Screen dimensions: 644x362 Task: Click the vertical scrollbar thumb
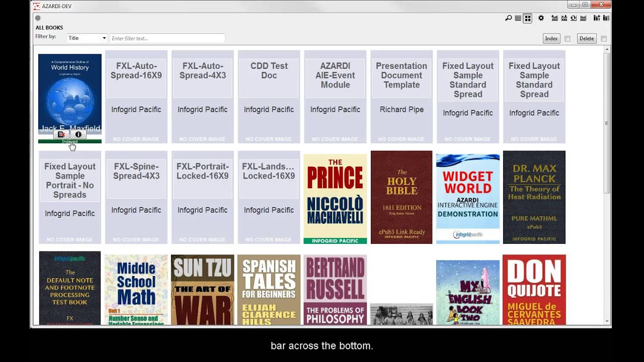tap(607, 122)
